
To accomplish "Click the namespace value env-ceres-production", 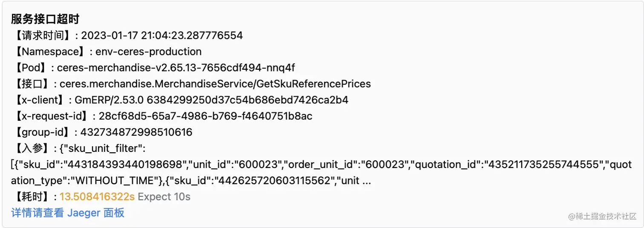I will (148, 51).
